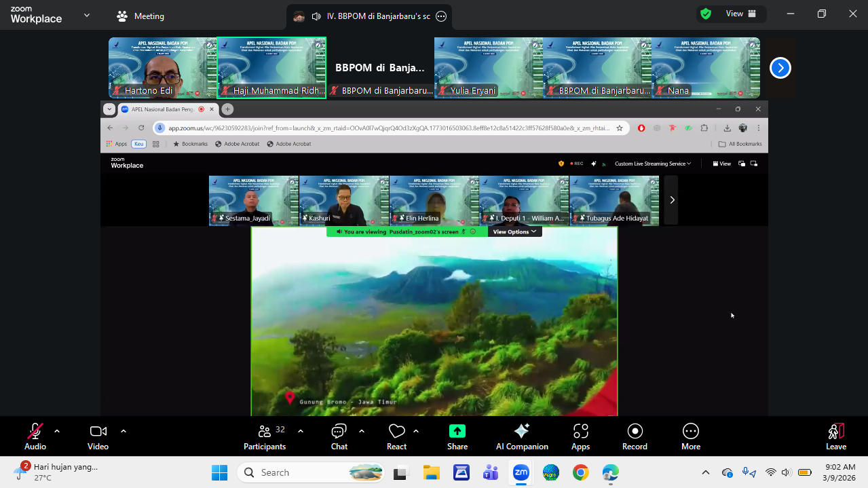Open the Zoom Workplace dropdown chevron
The image size is (868, 488).
[x=86, y=15]
